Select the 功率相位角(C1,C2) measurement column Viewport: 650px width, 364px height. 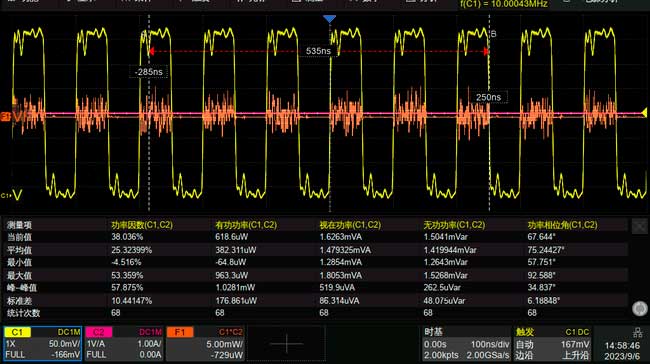click(562, 225)
